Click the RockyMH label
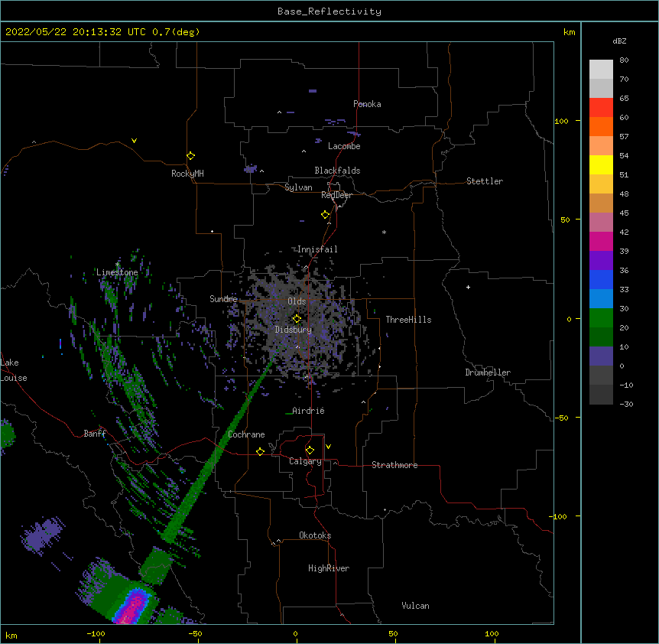Viewport: 659px width, 644px height. click(187, 174)
